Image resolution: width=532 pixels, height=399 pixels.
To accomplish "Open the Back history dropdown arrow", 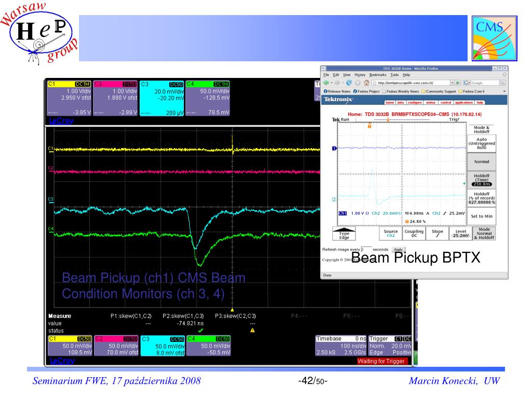I will click(331, 83).
